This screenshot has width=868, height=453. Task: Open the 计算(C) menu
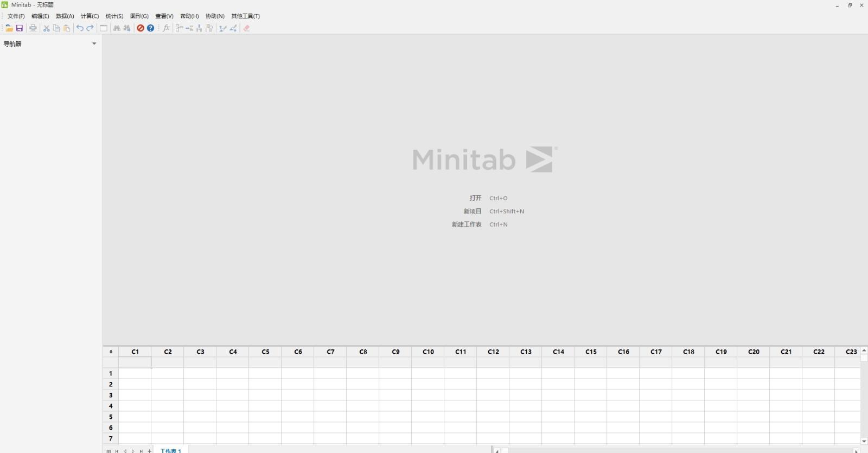[x=90, y=16]
